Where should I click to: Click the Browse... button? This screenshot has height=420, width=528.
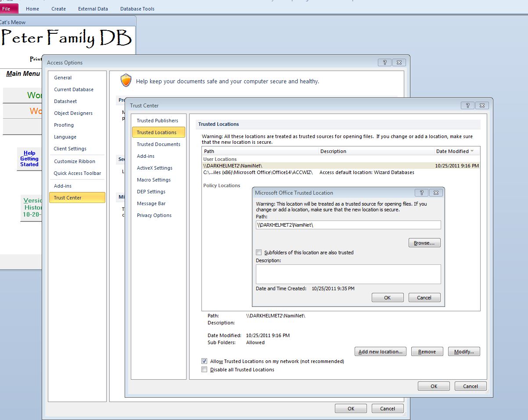point(424,243)
